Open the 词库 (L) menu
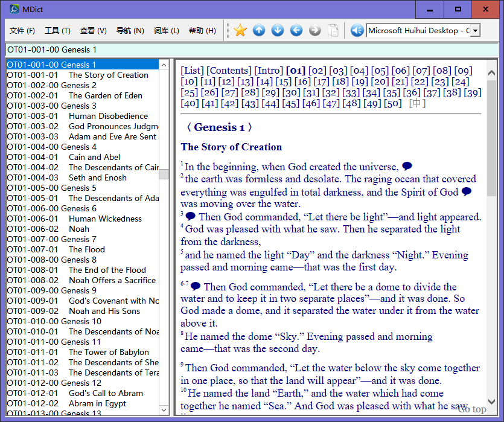 tap(166, 31)
